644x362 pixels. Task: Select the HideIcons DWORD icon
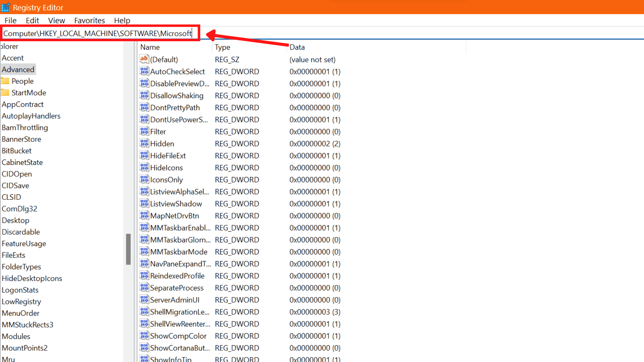144,168
